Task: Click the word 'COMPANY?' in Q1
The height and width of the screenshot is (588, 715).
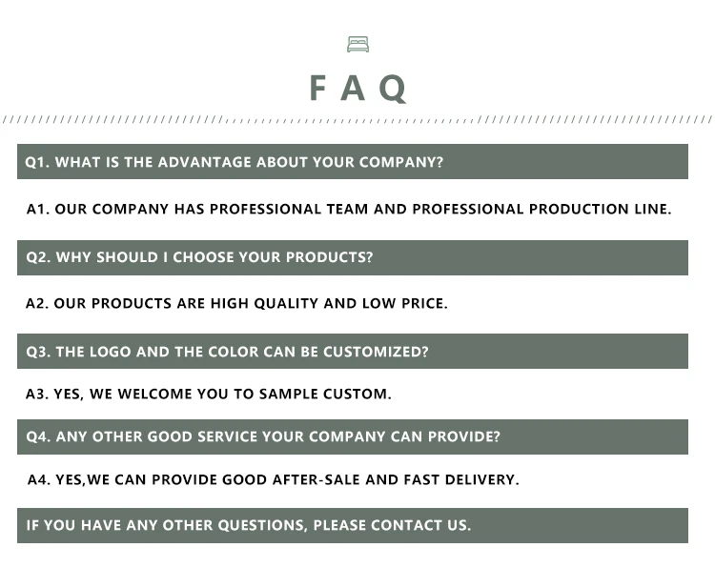Action: (400, 162)
